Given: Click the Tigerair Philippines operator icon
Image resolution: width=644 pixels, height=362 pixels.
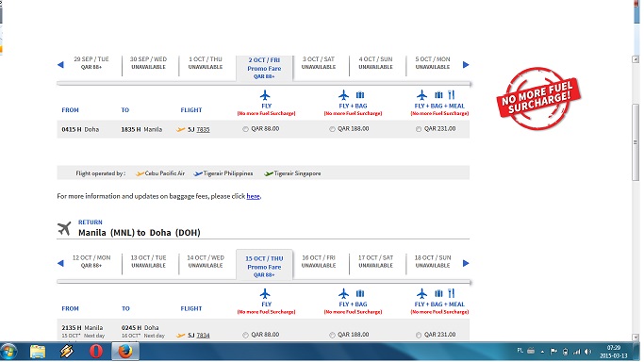Looking at the screenshot, I should click(198, 173).
